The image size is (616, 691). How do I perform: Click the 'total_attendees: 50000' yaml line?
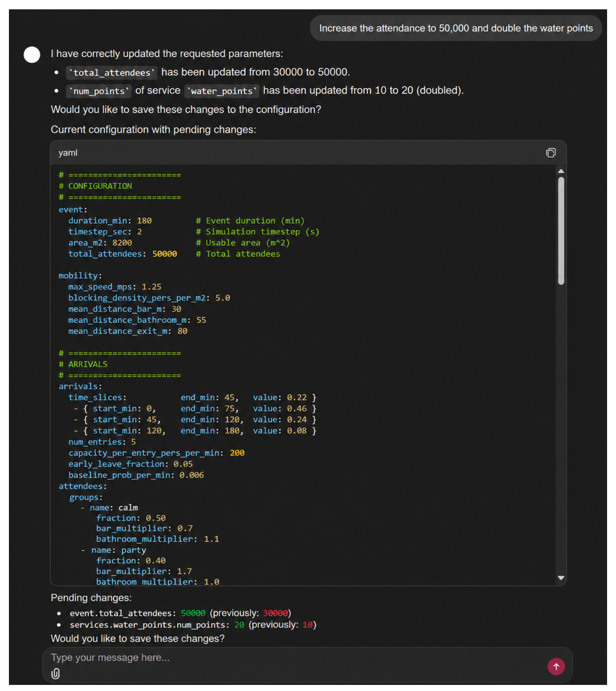[122, 254]
